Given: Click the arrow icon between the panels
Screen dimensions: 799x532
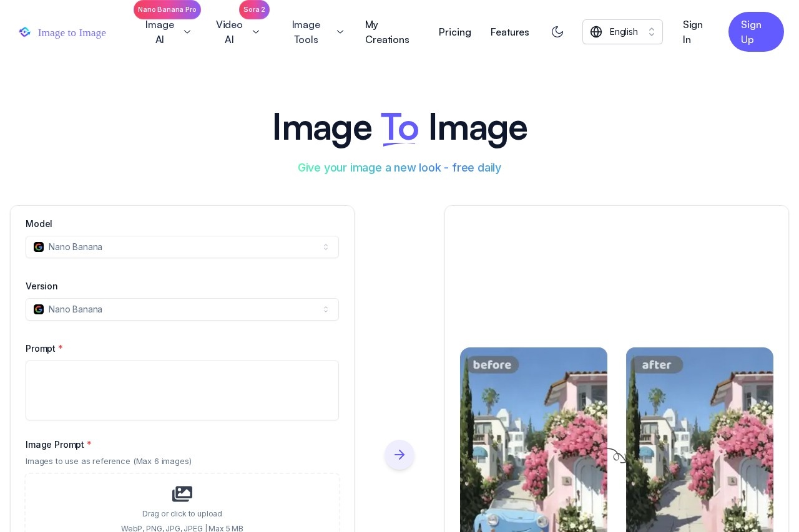Looking at the screenshot, I should point(399,455).
